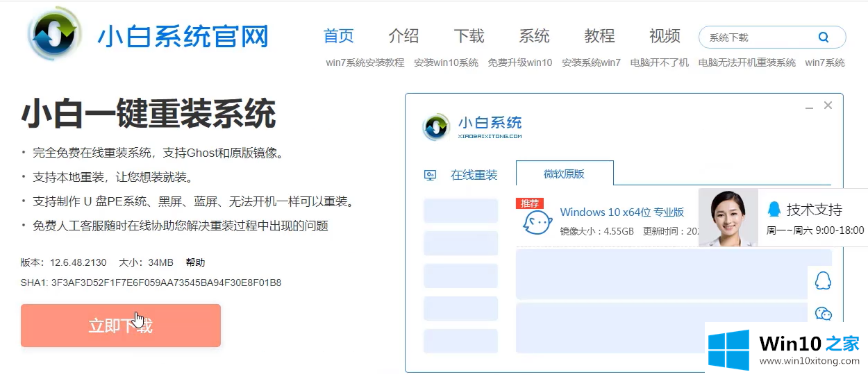Open the 安装win10系统 link
The width and height of the screenshot is (868, 379).
446,62
